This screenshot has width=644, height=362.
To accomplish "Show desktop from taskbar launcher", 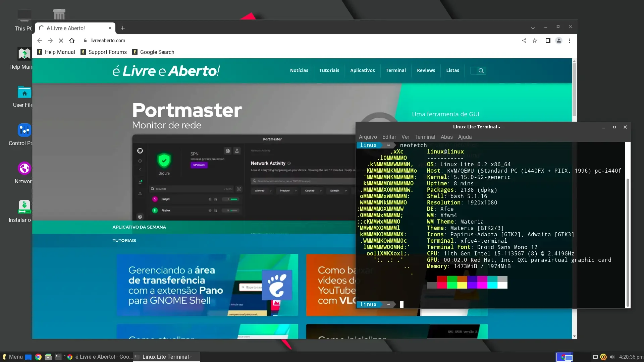I will pos(28,357).
